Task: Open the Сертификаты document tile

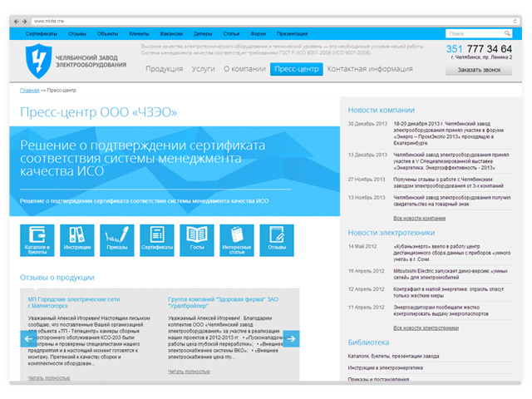Action: pyautogui.click(x=157, y=240)
